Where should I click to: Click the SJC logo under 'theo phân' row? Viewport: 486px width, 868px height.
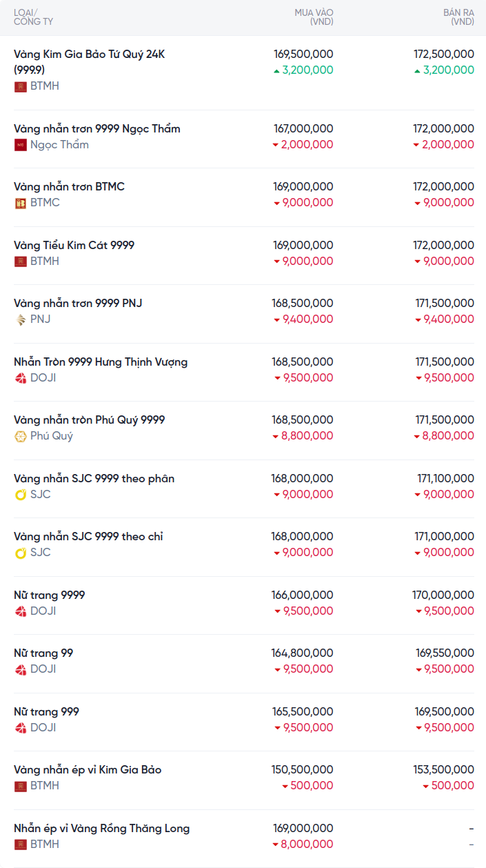pos(20,495)
